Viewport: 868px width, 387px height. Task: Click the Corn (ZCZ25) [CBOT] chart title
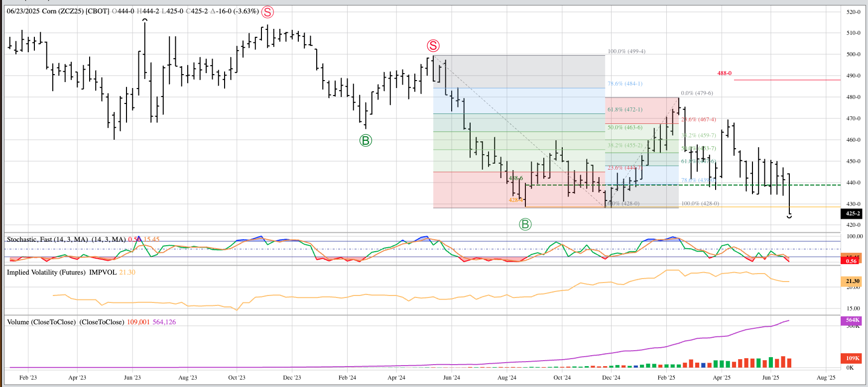76,11
